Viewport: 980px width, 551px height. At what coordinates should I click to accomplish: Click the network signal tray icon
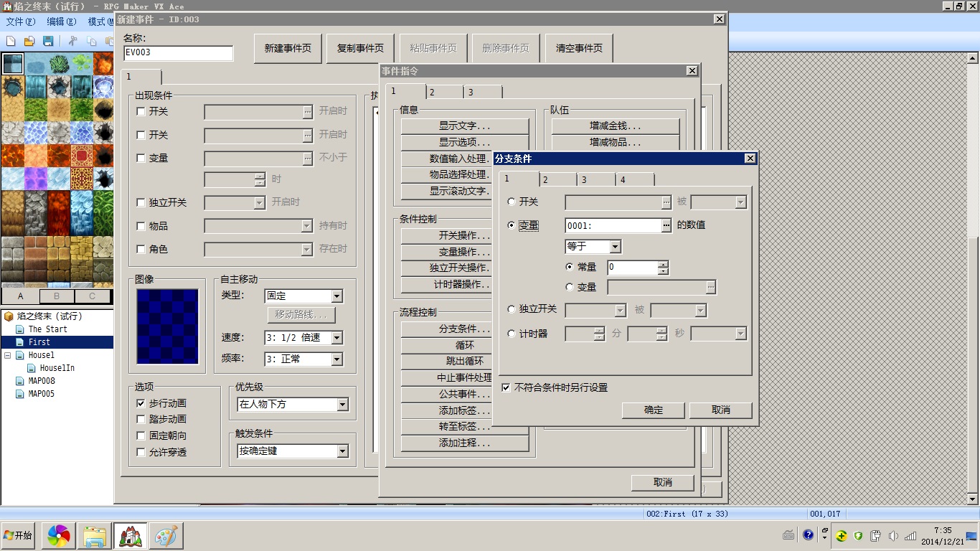tap(910, 535)
